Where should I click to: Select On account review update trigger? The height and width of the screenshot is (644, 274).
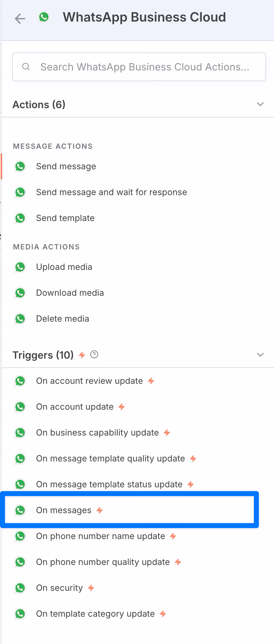click(89, 381)
